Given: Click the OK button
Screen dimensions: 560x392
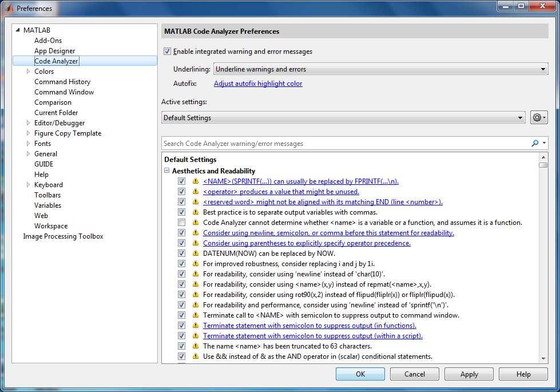Looking at the screenshot, I should coord(360,374).
